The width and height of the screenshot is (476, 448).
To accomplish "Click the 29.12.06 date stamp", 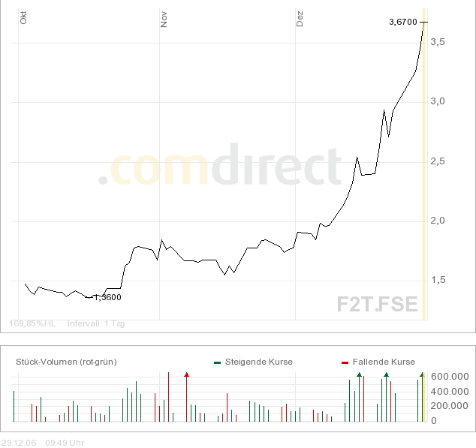I will click(17, 443).
